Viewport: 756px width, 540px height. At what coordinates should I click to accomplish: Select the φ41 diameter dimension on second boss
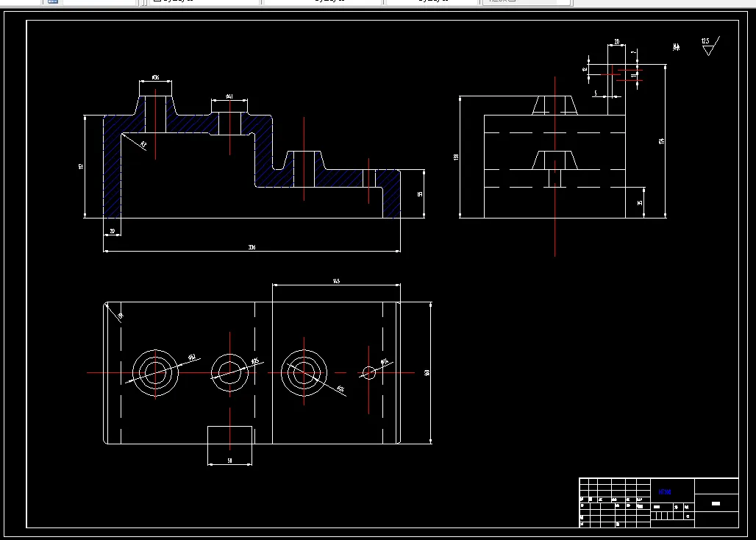[229, 97]
